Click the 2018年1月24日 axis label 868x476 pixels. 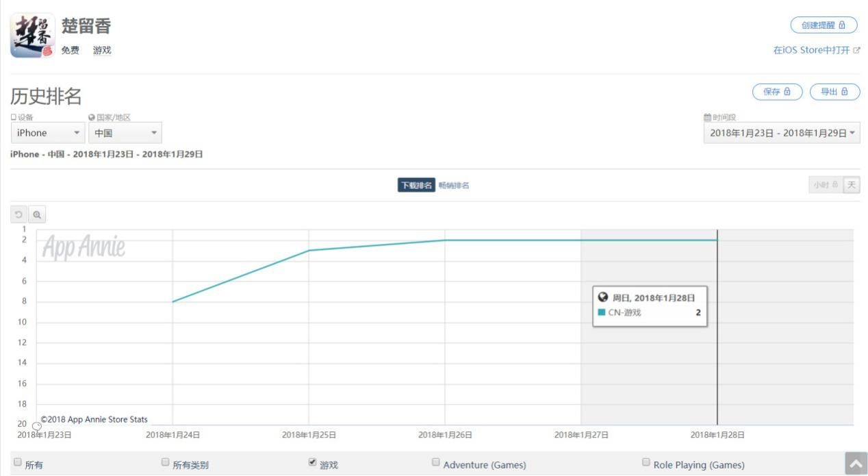(173, 435)
